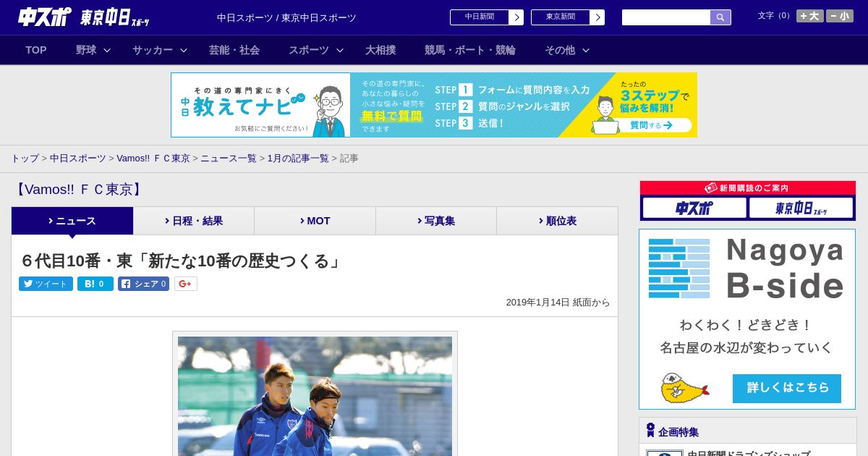868x456 pixels.
Task: Go to トップ breadcrumb link
Action: click(x=25, y=158)
